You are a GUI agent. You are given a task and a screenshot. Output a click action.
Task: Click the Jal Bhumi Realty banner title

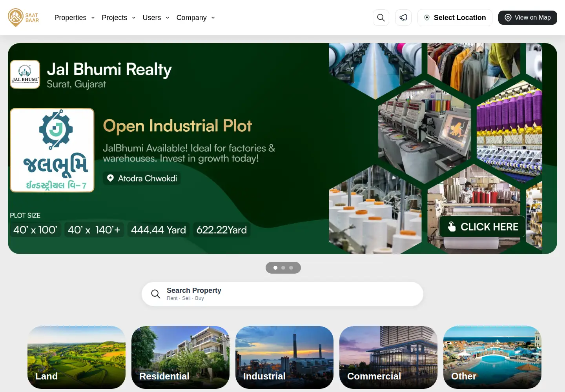109,70
